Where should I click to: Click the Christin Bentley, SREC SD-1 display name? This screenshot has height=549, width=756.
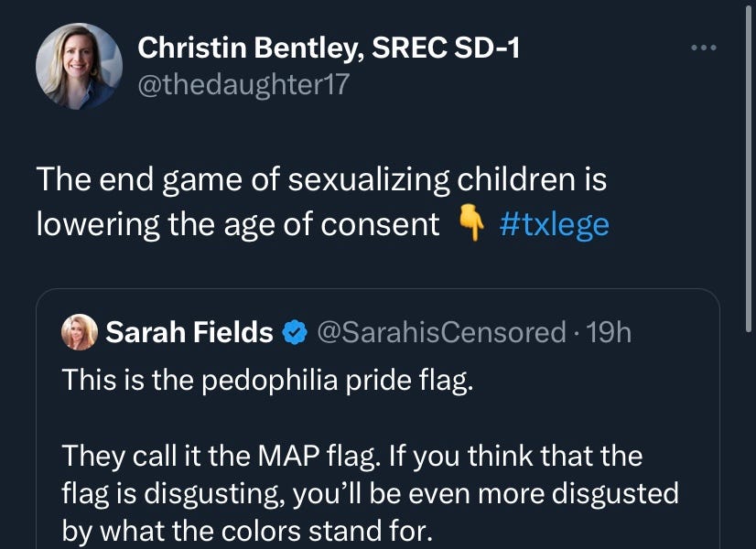pyautogui.click(x=329, y=49)
